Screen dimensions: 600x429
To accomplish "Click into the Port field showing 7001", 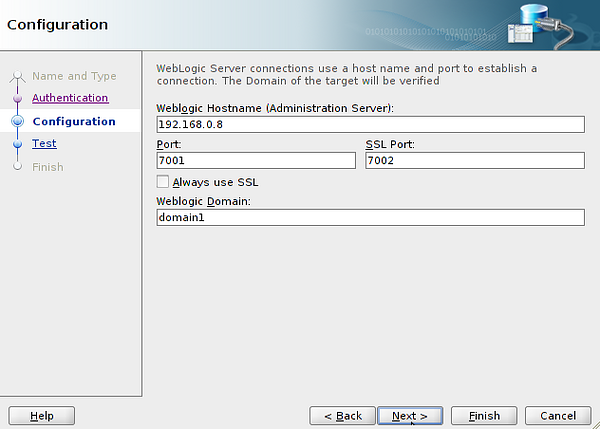I will [256, 160].
